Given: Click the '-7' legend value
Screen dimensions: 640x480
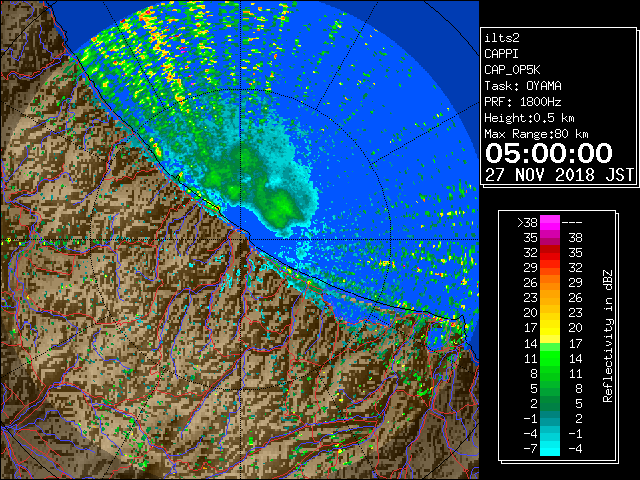Looking at the screenshot, I should click(x=530, y=448).
